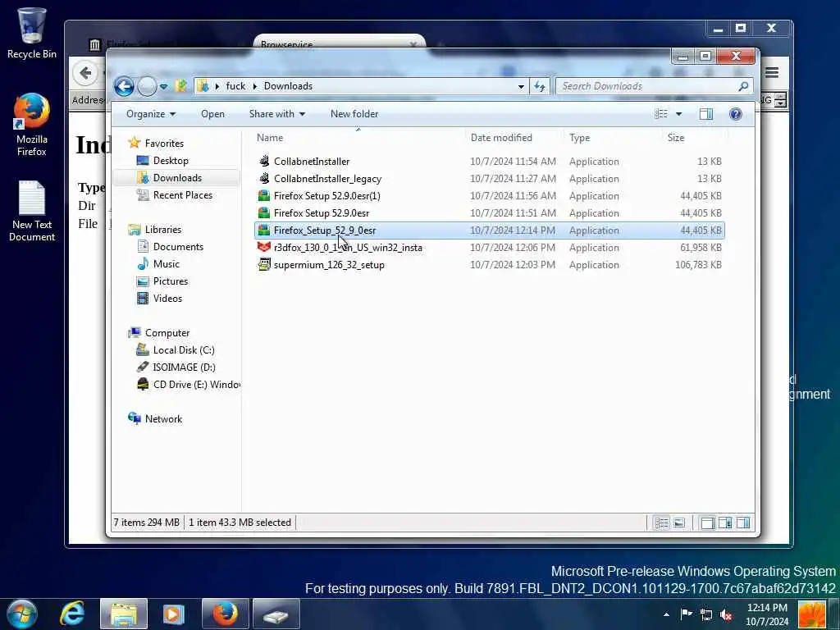Open the Pictures library
Viewport: 840px width, 630px height.
pyautogui.click(x=171, y=281)
